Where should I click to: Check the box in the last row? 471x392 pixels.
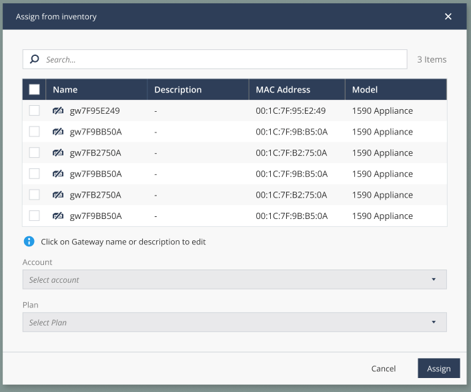pos(34,215)
